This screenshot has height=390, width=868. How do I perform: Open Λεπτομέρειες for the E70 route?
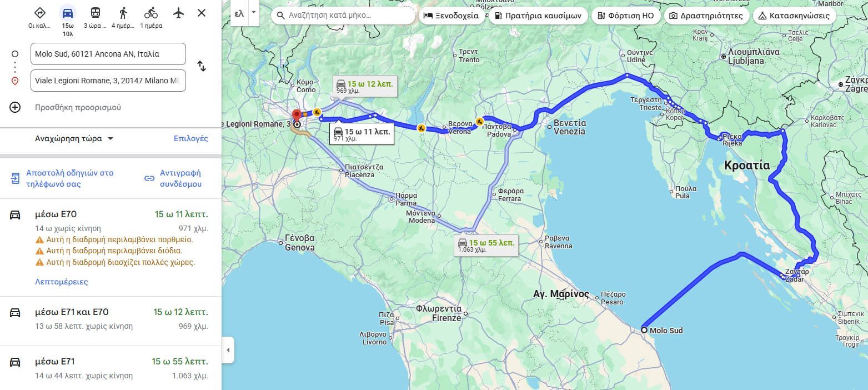point(61,282)
